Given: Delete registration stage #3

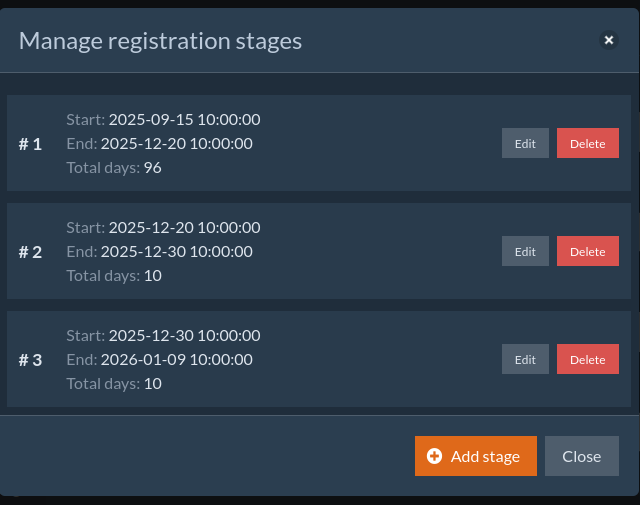Looking at the screenshot, I should click(587, 359).
